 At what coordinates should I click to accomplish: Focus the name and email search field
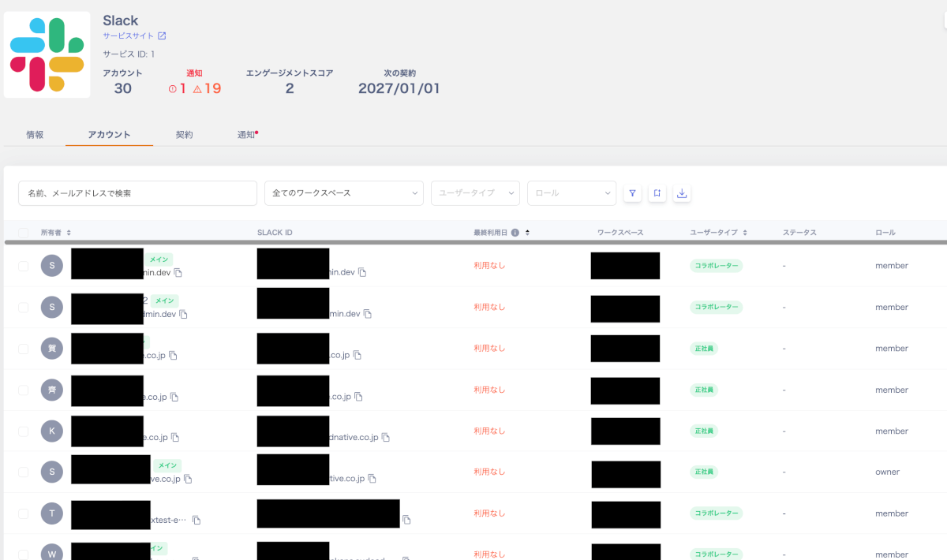137,193
